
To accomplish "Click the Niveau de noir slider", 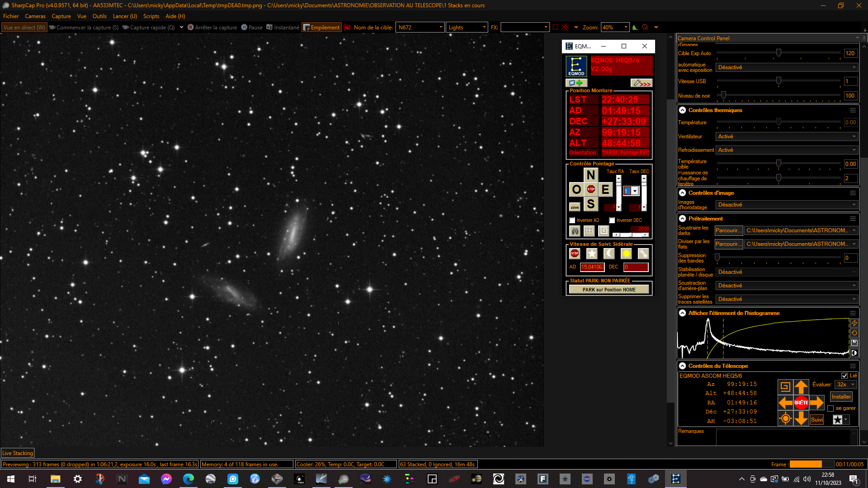I will (778, 96).
